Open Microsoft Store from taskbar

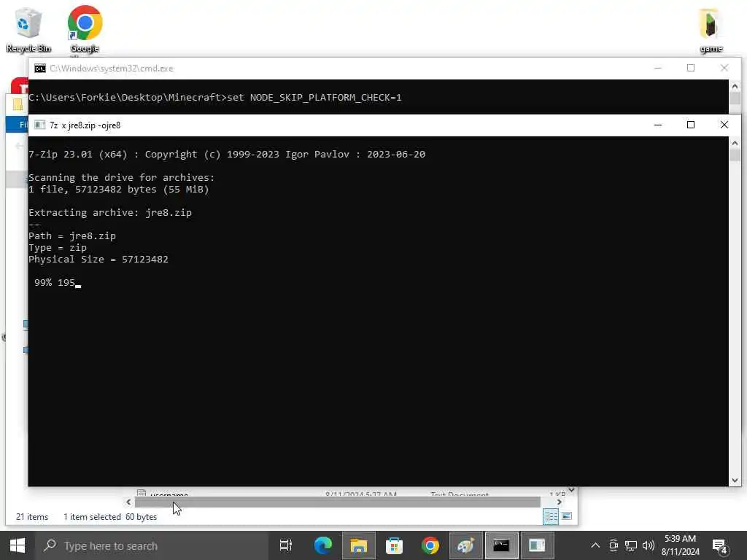point(395,545)
